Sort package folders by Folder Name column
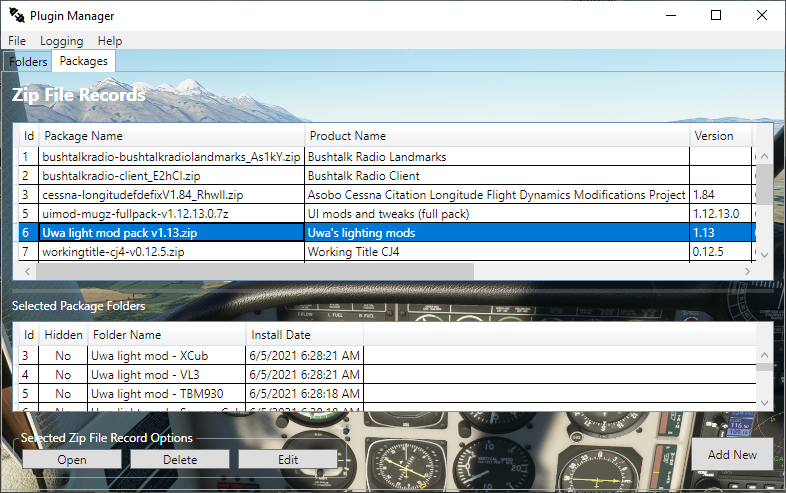786x493 pixels. [166, 335]
